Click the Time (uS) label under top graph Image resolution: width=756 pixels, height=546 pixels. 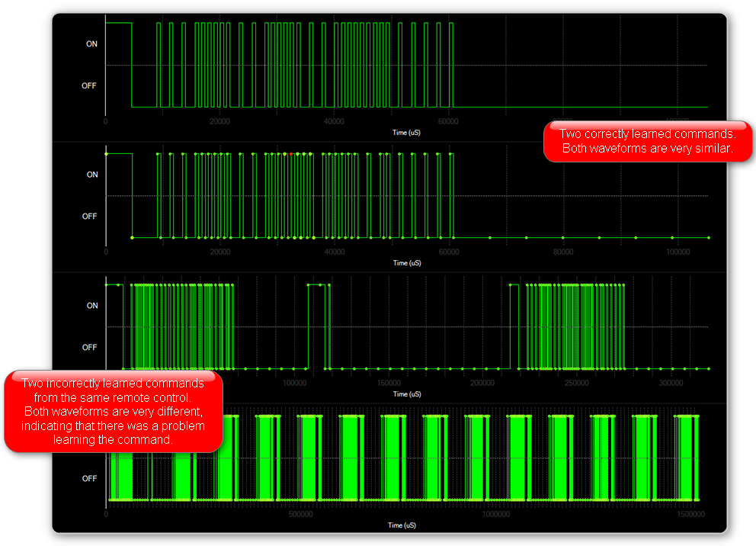(x=406, y=132)
